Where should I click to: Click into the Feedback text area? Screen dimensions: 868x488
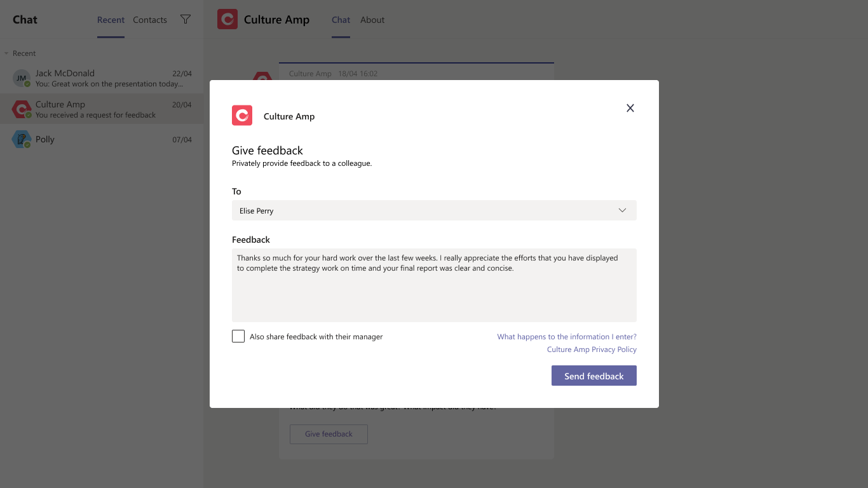coord(434,285)
